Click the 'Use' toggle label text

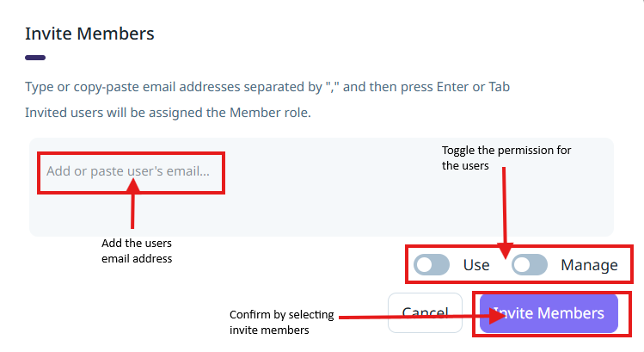[476, 265]
